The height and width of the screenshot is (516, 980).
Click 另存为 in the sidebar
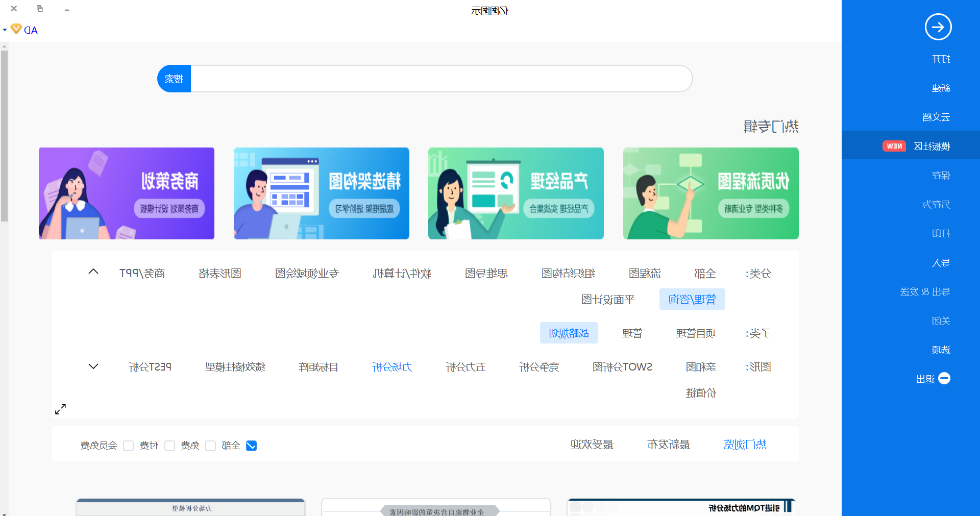click(936, 205)
